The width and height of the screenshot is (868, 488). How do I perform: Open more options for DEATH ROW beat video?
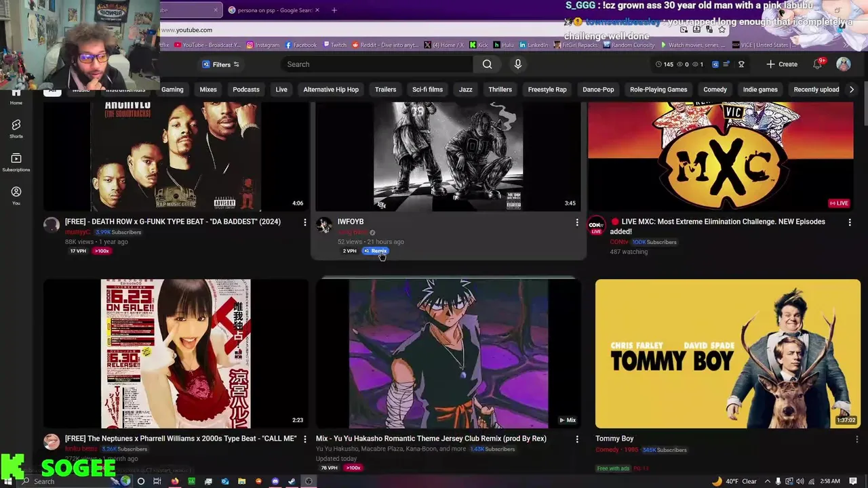coord(304,222)
